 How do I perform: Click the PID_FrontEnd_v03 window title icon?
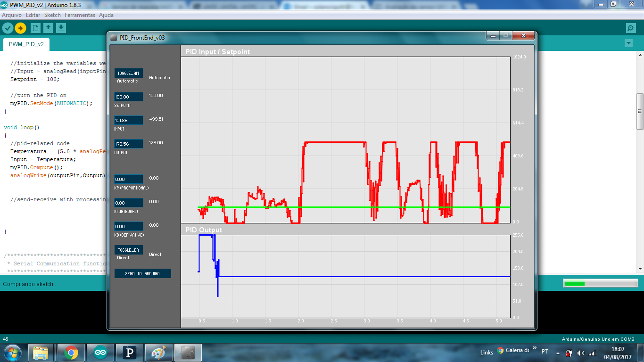tap(114, 38)
